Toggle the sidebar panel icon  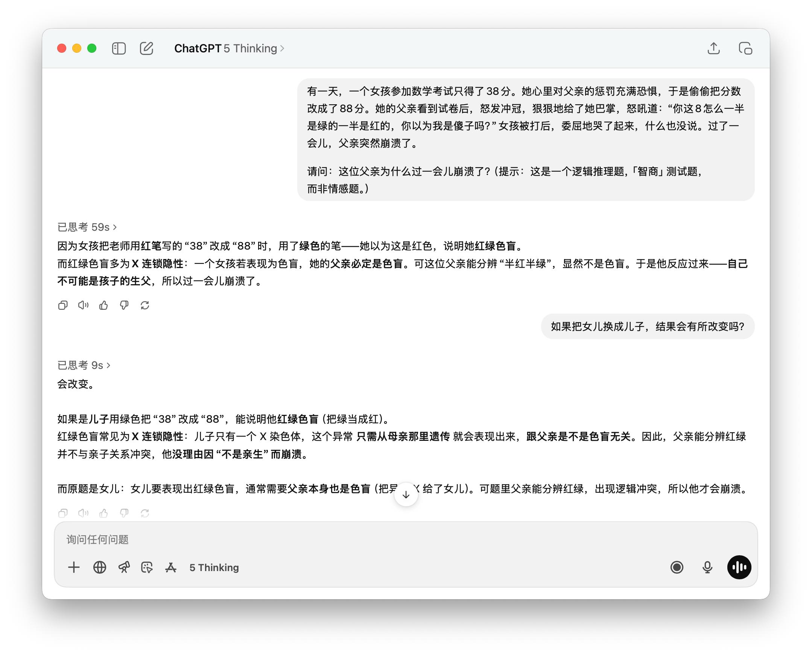click(x=119, y=48)
